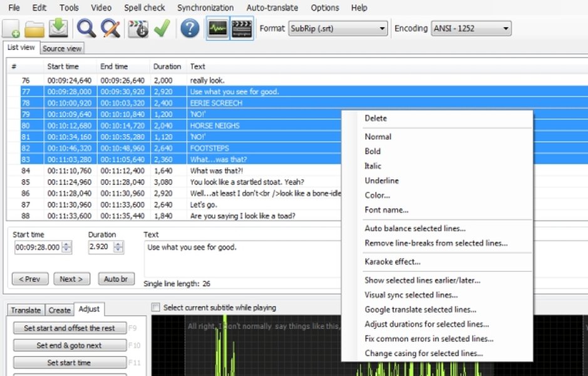Toggle the waveform display icon
Viewport: 588px width, 376px height.
218,28
